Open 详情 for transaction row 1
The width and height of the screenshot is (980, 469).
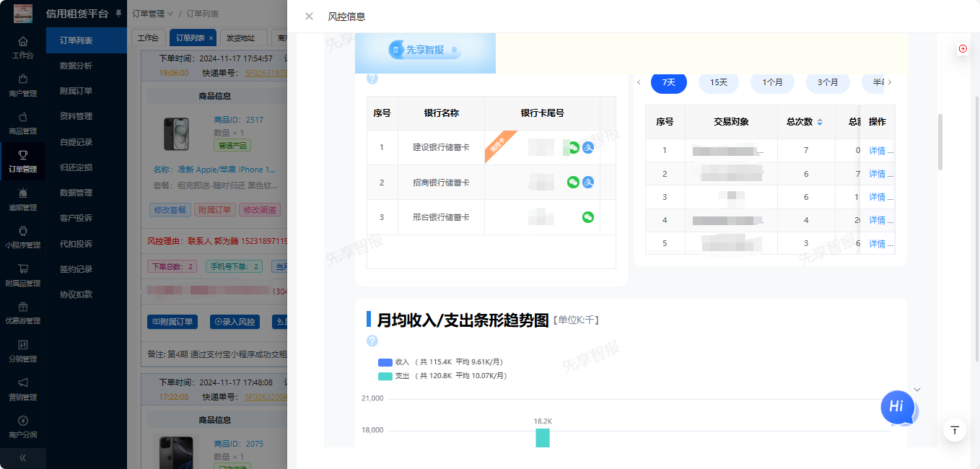click(x=877, y=151)
